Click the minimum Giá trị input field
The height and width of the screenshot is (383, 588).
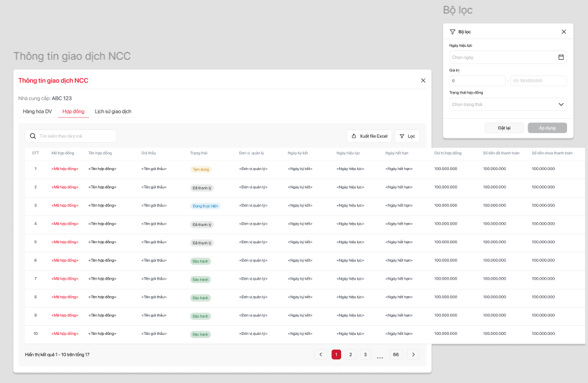click(x=477, y=81)
